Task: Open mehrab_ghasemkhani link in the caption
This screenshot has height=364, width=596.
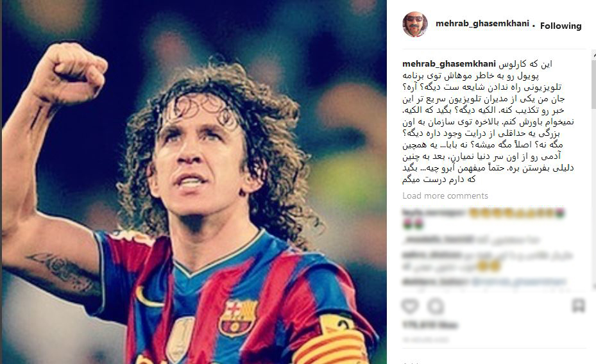Action: point(449,64)
